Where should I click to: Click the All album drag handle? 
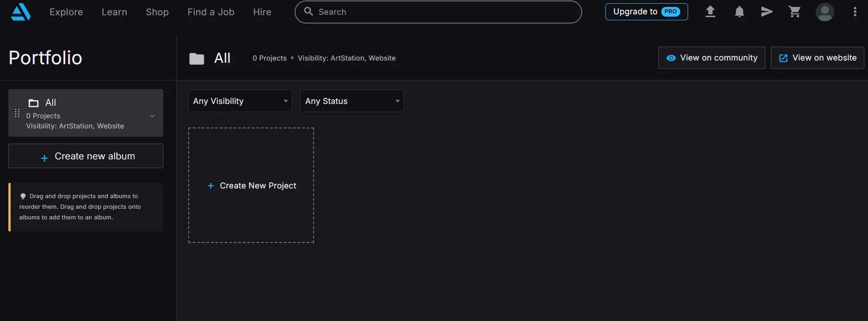tap(17, 113)
